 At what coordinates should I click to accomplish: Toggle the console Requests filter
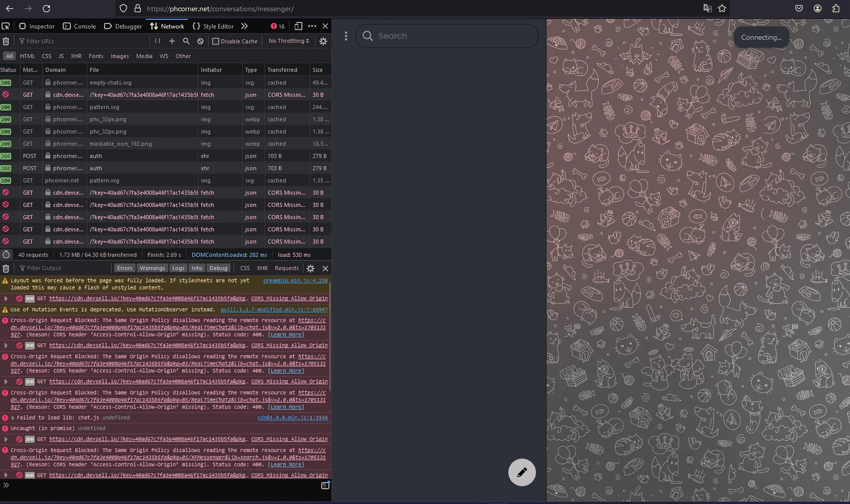click(x=287, y=268)
